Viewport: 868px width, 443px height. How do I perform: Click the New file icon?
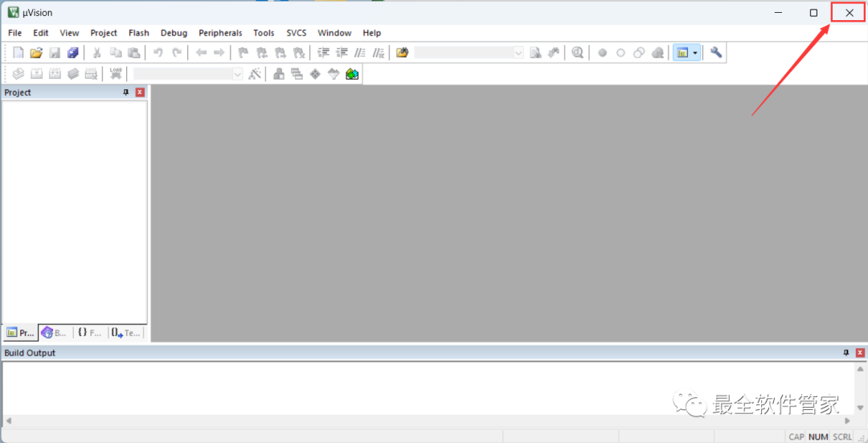pos(18,53)
